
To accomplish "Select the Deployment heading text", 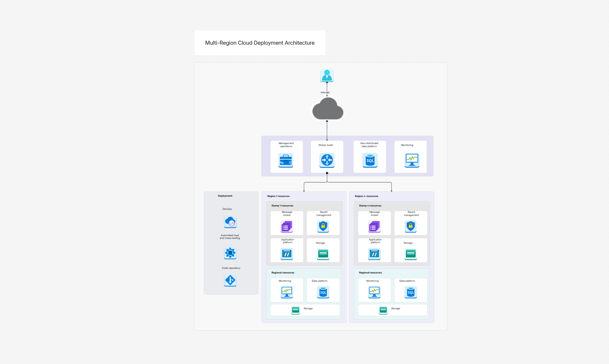I will 225,196.
